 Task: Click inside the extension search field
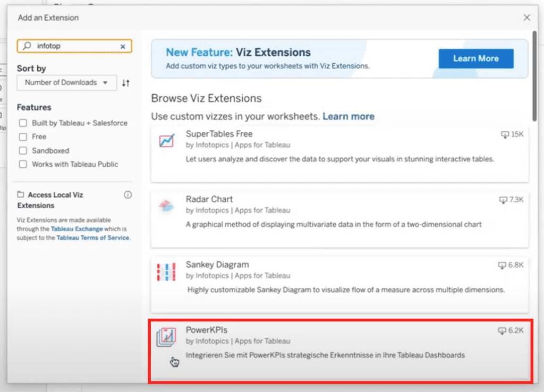74,46
